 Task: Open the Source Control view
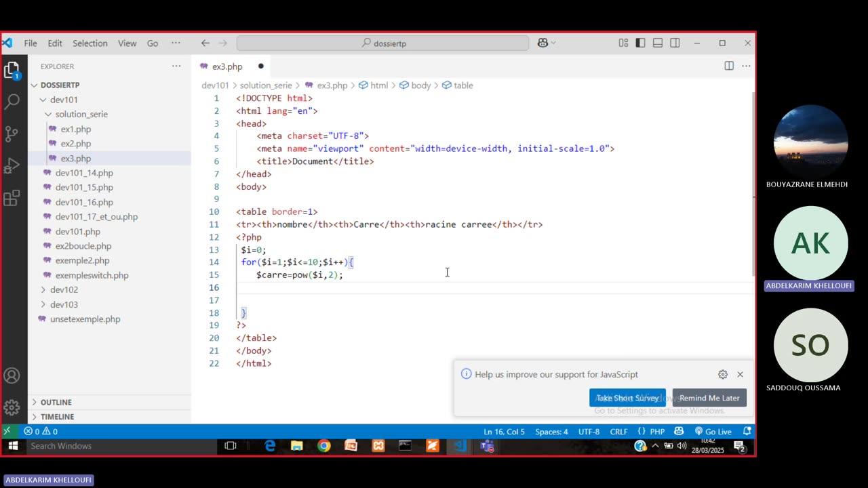coord(12,134)
